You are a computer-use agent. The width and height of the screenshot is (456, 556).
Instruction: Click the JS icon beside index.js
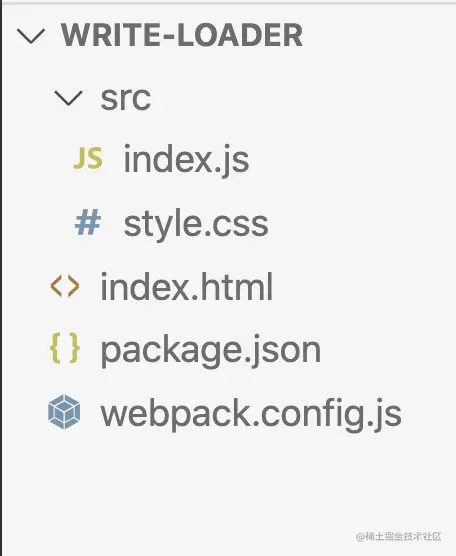pyautogui.click(x=88, y=159)
